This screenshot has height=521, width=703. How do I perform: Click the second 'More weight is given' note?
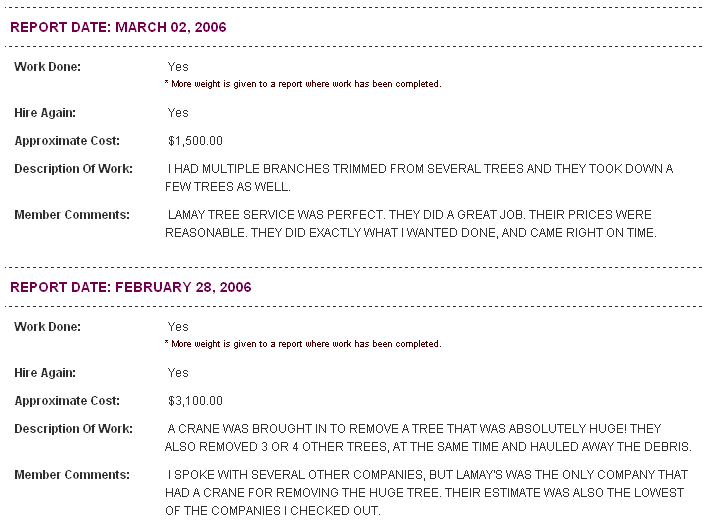303,344
